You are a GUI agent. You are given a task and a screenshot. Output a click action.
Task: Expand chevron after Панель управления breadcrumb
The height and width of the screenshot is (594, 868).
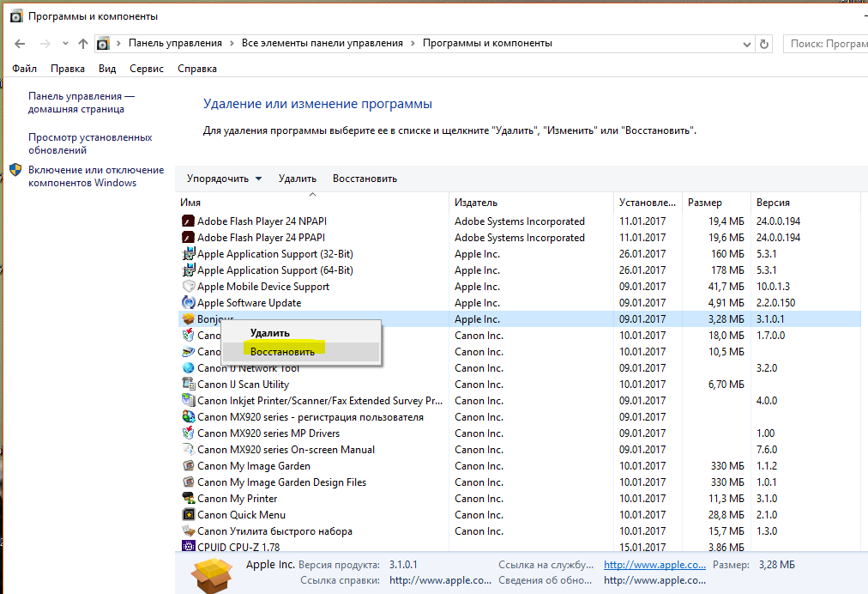point(231,43)
